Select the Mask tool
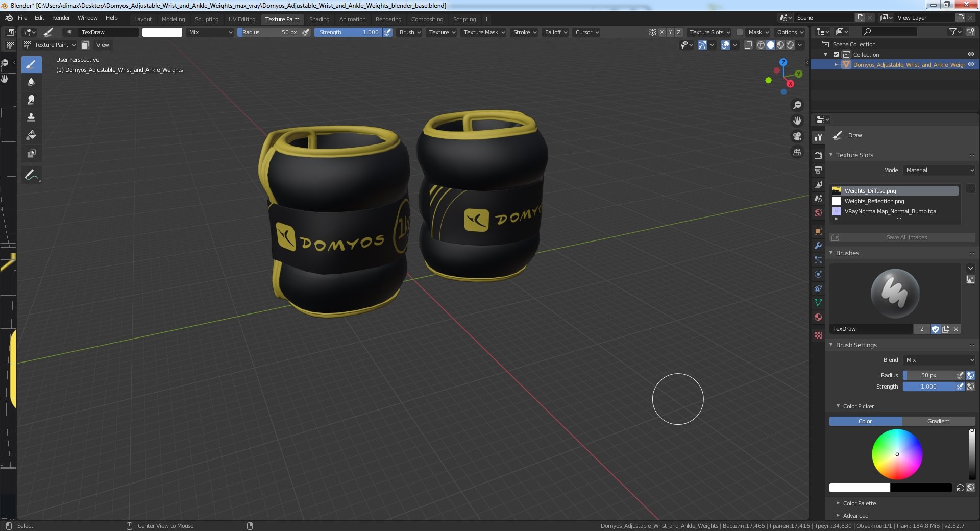Viewport: 980px width, 531px height. [31, 153]
